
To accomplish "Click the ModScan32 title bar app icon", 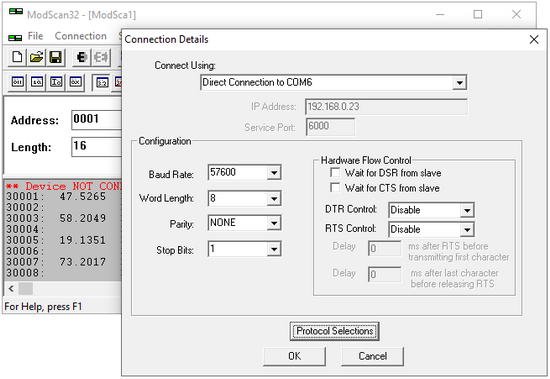I will point(16,12).
